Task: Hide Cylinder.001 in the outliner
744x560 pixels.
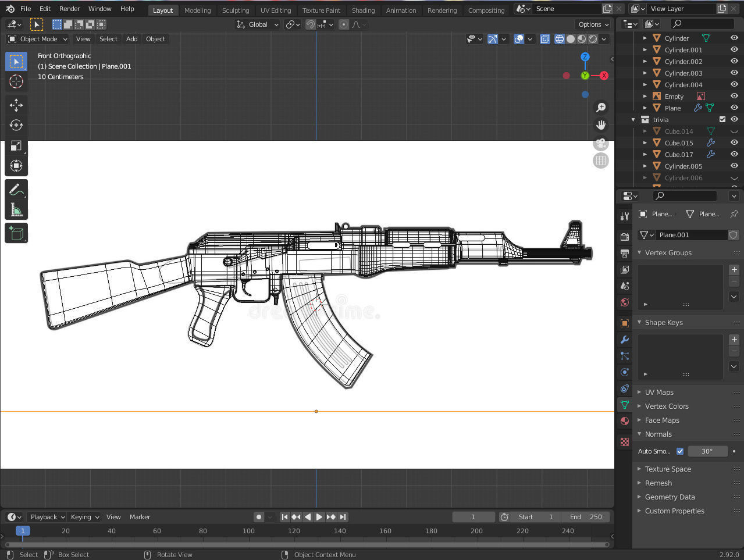Action: (x=734, y=50)
